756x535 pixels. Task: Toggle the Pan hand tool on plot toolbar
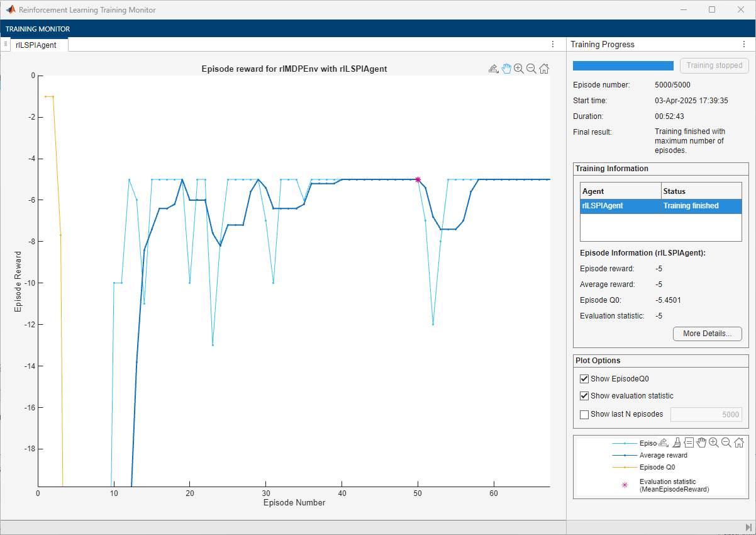point(506,69)
